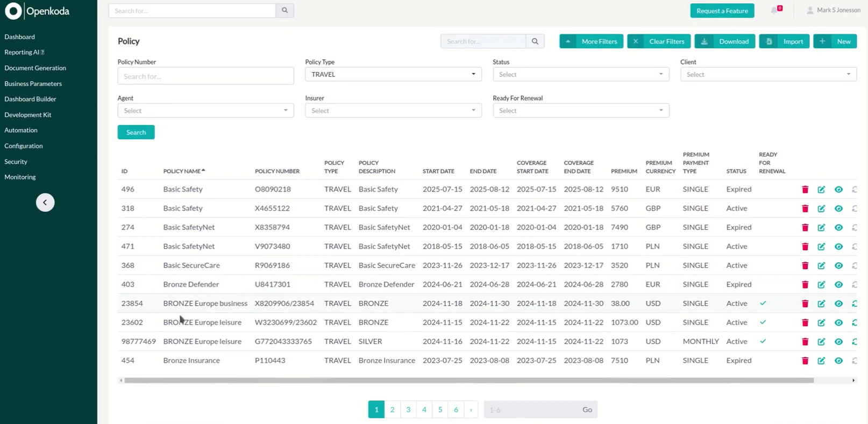
Task: Open Document Generation in the sidebar
Action: [35, 68]
